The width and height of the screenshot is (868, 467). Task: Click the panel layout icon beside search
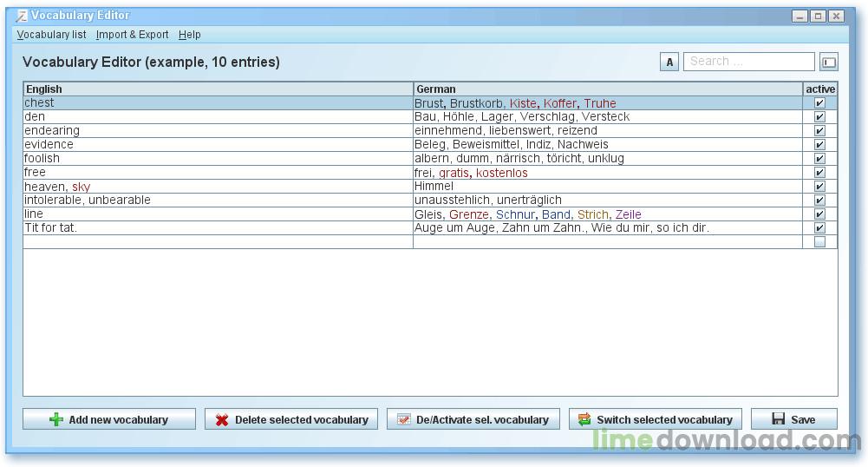(829, 62)
